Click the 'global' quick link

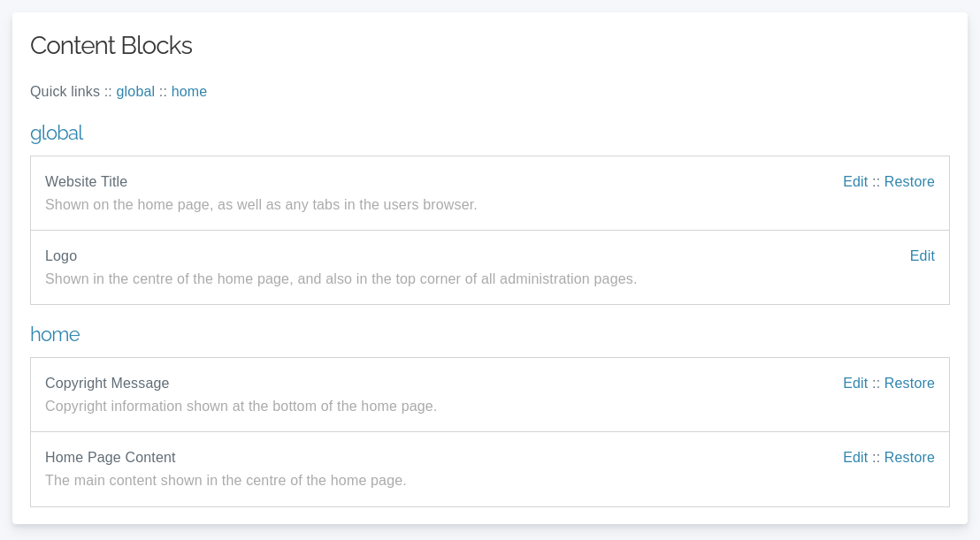tap(135, 92)
